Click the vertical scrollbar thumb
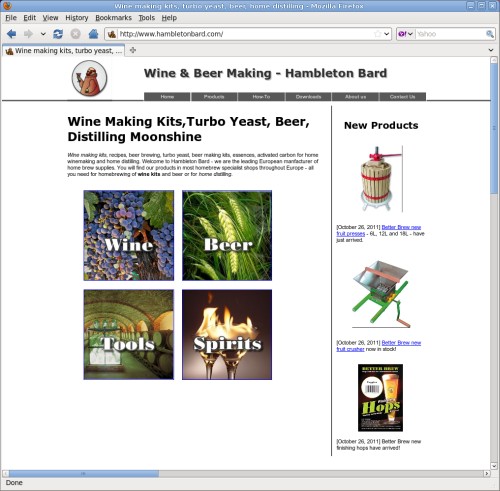 494,128
